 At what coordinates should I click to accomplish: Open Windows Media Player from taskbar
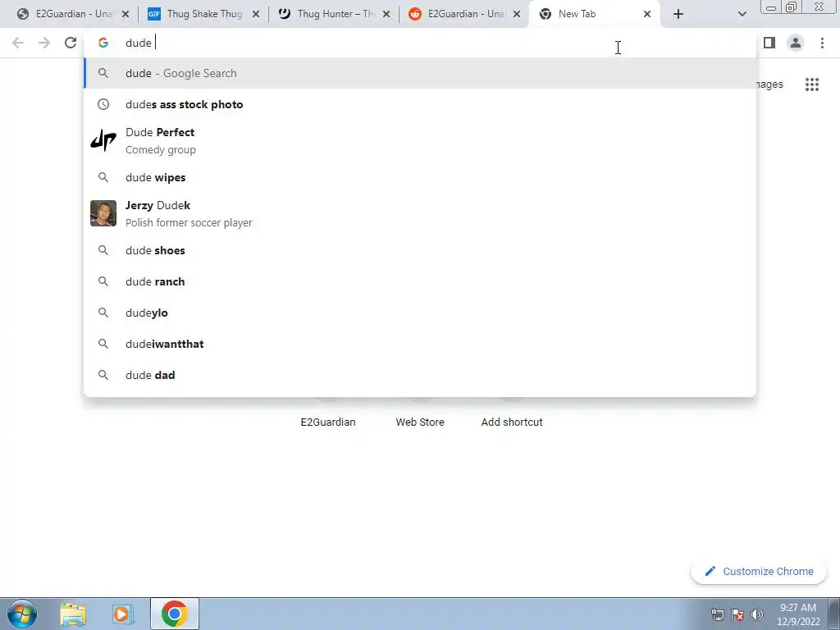click(123, 614)
